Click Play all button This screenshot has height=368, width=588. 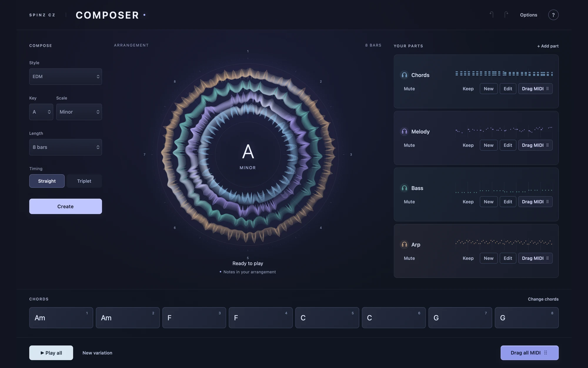coord(51,353)
